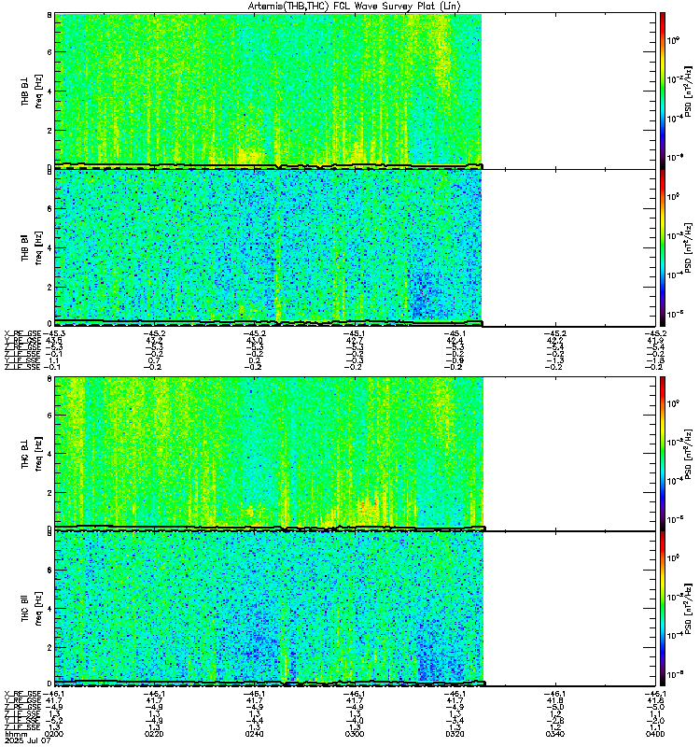This screenshot has width=700, height=747.
Task: Click the '10⁰' tick on the THB B⊥ colorbar
Action: click(673, 41)
